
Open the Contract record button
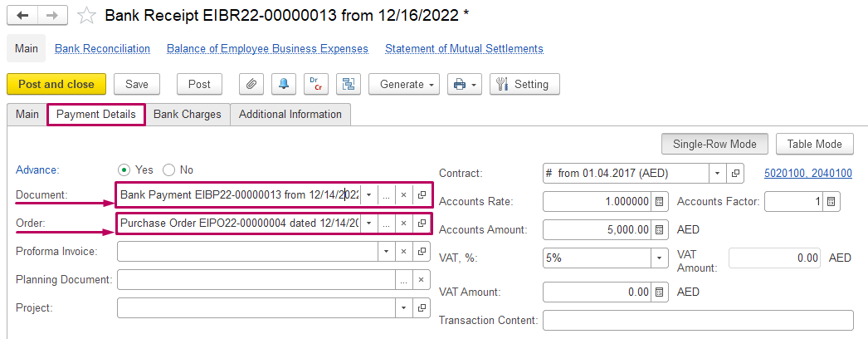[735, 174]
